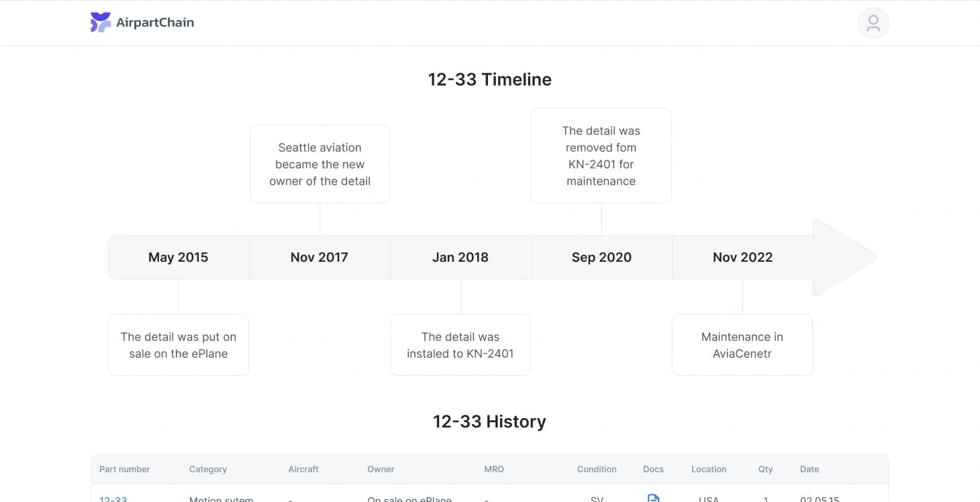This screenshot has width=980, height=502.
Task: Open the KN-2401 installation event card
Action: click(x=460, y=345)
